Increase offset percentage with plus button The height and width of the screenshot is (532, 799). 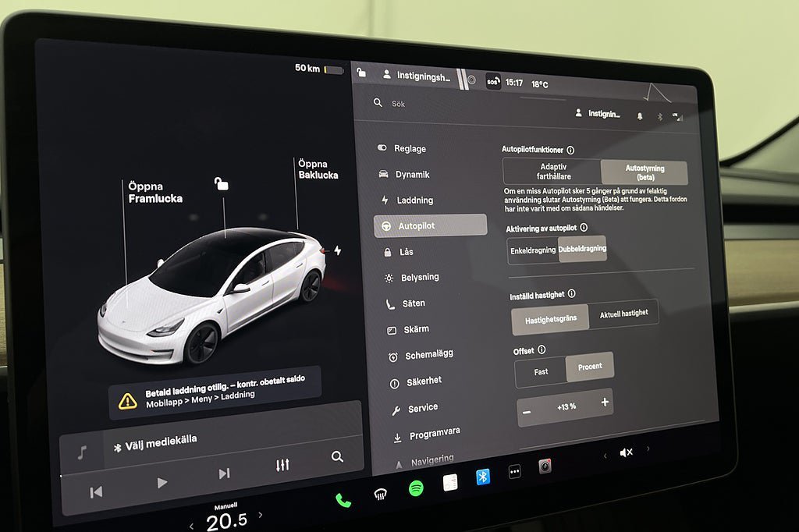click(605, 403)
